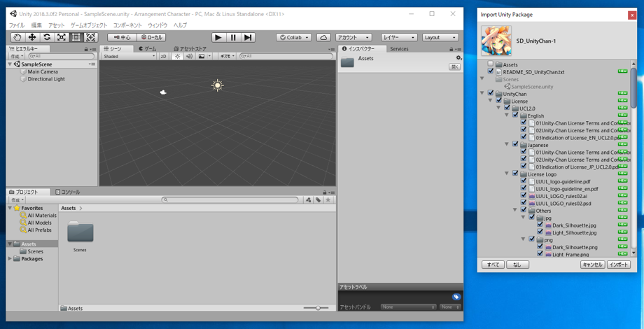The image size is (644, 329).
Task: Uncheck the English folder checkbox
Action: 515,115
